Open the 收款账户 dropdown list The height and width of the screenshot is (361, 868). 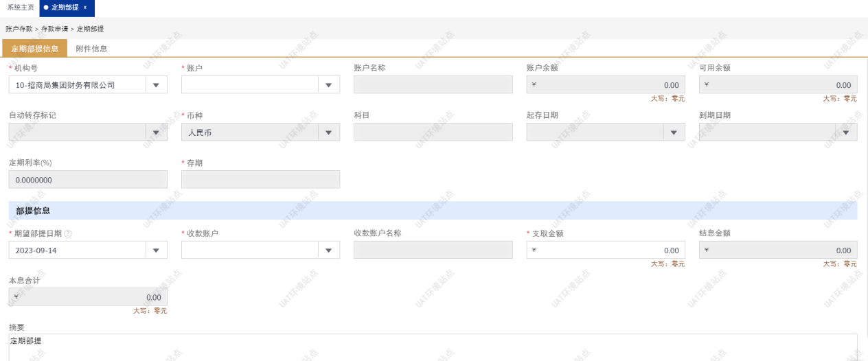click(329, 251)
